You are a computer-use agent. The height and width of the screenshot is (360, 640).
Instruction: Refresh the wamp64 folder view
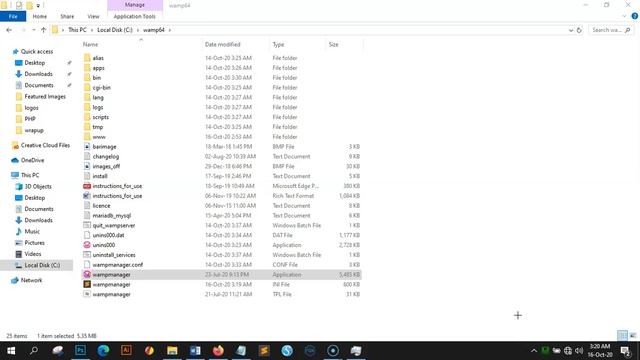579,30
